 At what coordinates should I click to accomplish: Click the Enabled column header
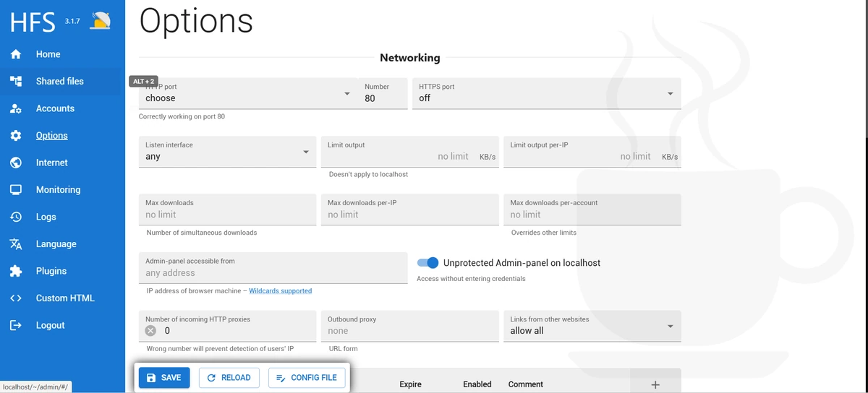[x=477, y=384]
